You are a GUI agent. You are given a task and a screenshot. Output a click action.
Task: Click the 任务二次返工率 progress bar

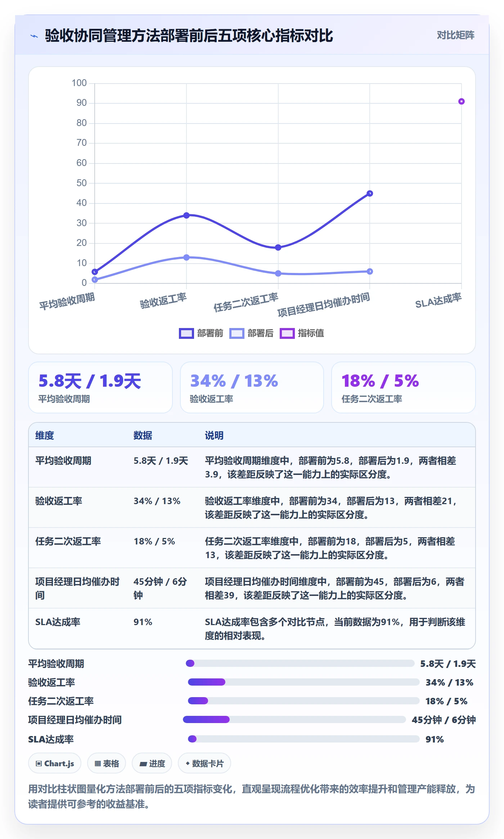coord(304,701)
